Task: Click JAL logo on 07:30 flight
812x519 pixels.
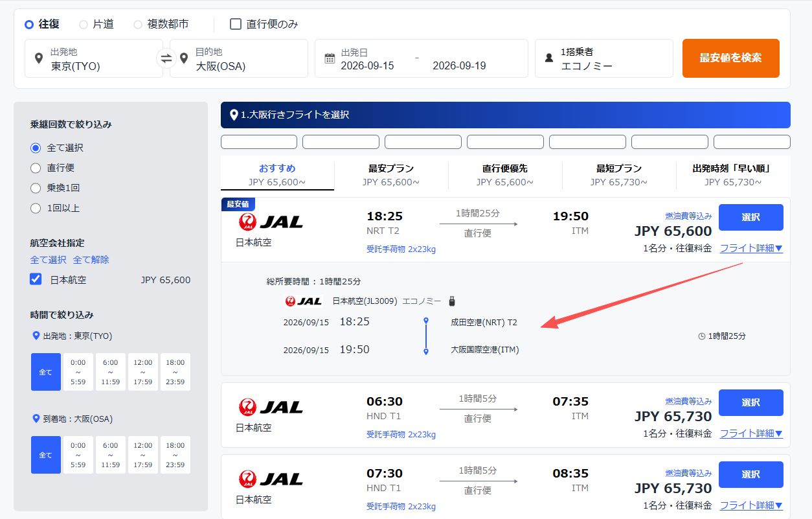Action: coord(271,479)
